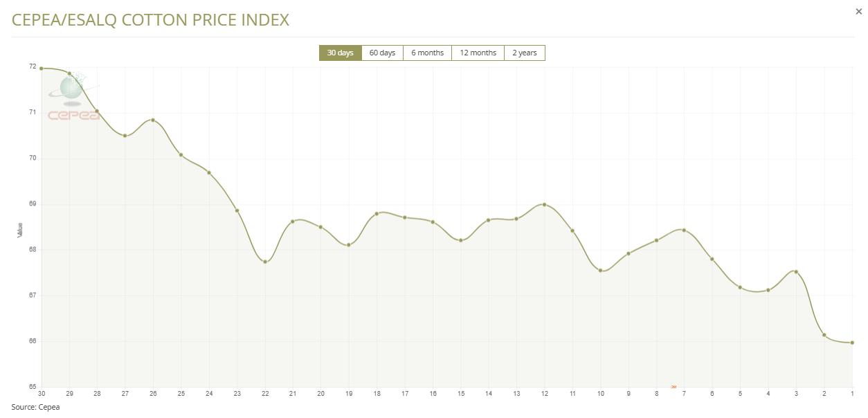The height and width of the screenshot is (418, 868).
Task: Select the data point at day 18
Action: 377,214
